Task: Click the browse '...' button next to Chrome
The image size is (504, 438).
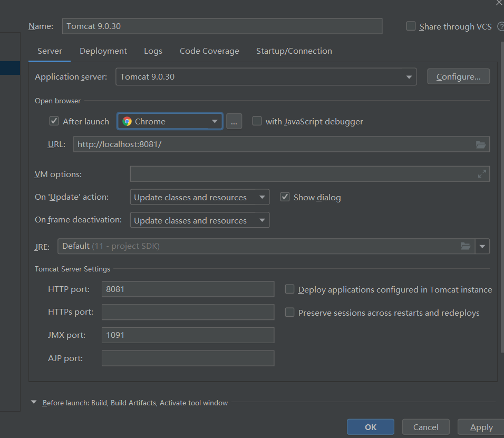Action: pos(234,121)
